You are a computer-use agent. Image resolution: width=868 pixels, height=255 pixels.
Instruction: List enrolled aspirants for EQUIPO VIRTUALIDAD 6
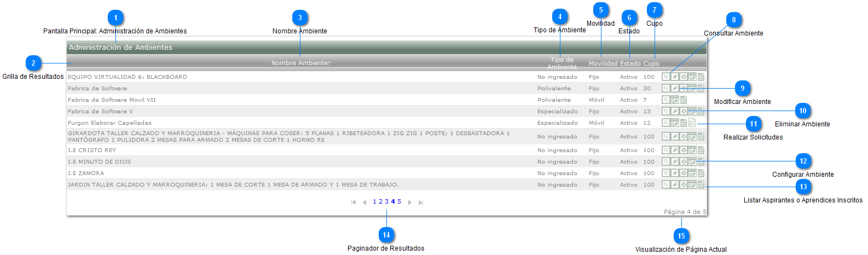tap(701, 77)
